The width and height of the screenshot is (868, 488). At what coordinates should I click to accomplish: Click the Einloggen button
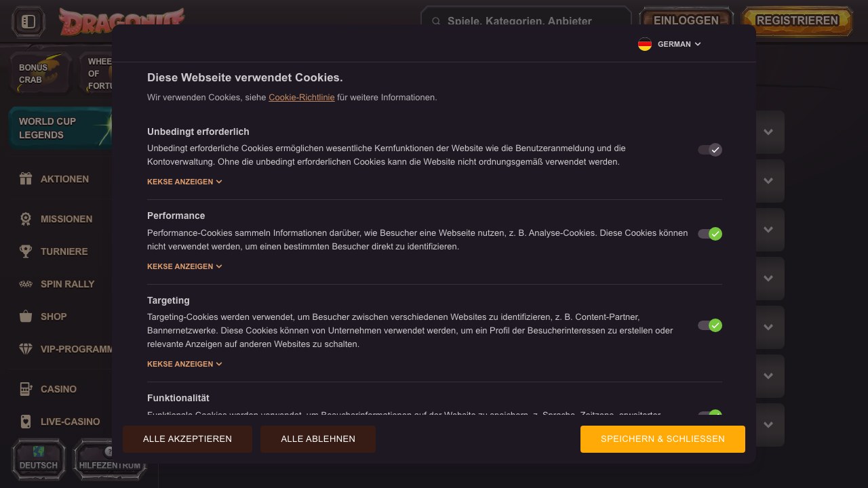point(686,21)
